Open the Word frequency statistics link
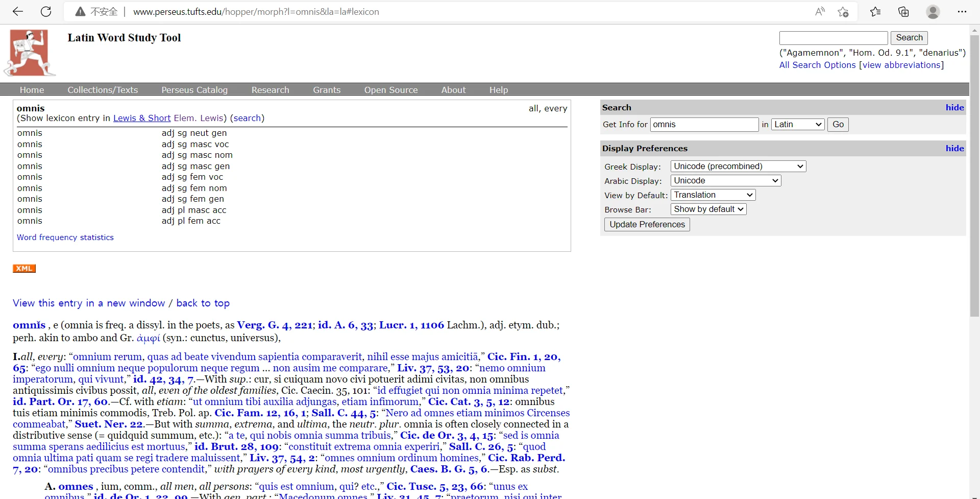The height and width of the screenshot is (499, 980). coord(65,237)
